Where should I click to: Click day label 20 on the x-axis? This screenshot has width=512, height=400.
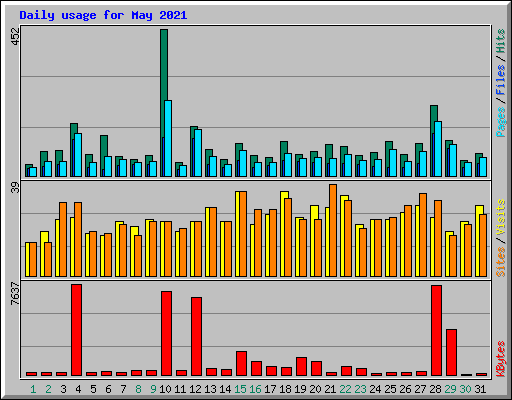coord(315,389)
